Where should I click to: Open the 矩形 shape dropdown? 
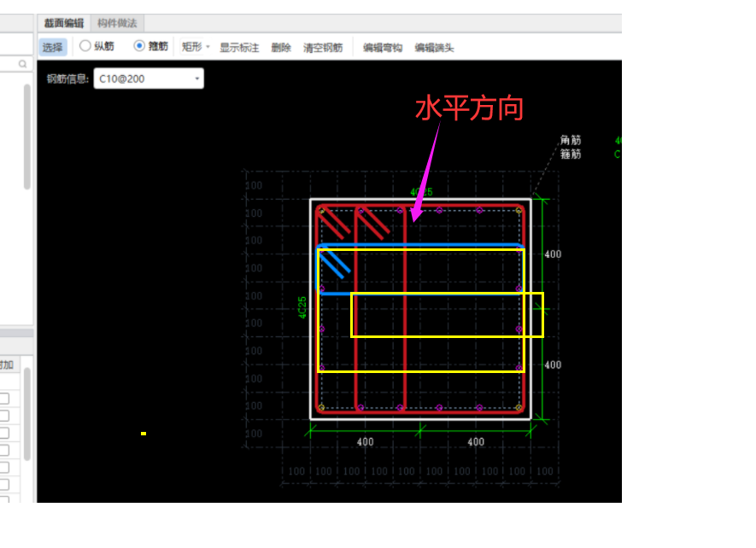196,47
